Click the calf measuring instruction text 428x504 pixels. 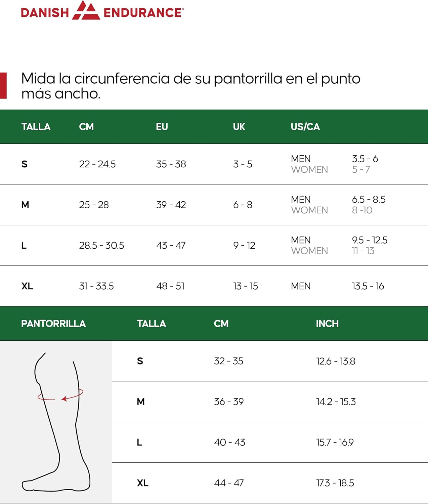(190, 86)
